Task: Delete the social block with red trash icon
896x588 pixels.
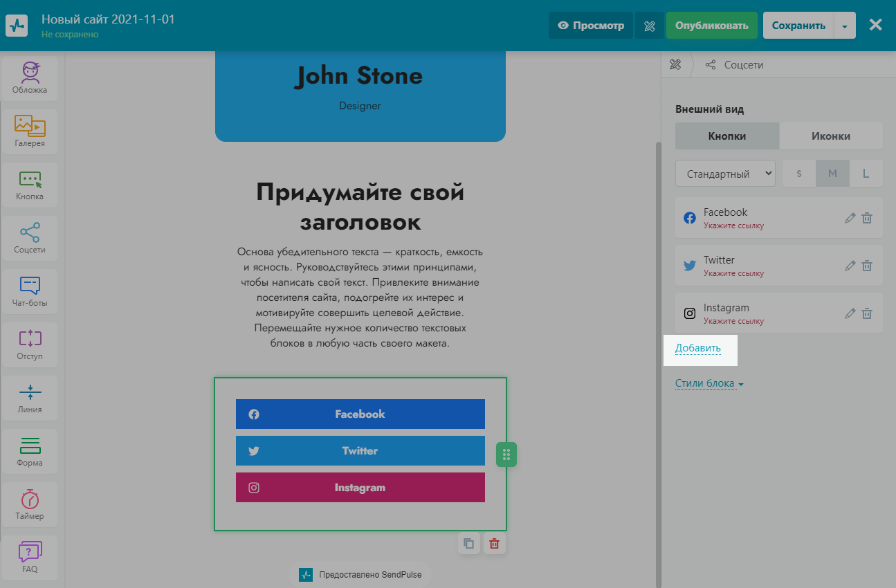Action: point(494,543)
